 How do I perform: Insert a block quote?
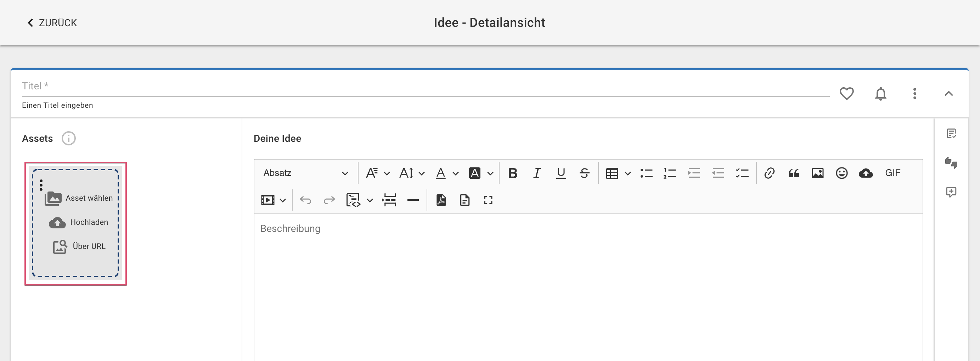(x=794, y=173)
